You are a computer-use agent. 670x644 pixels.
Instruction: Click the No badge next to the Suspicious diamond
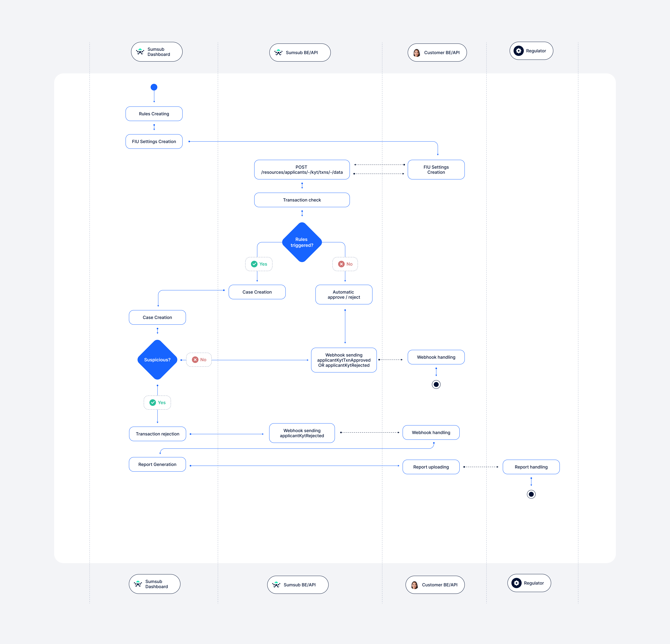click(x=199, y=360)
